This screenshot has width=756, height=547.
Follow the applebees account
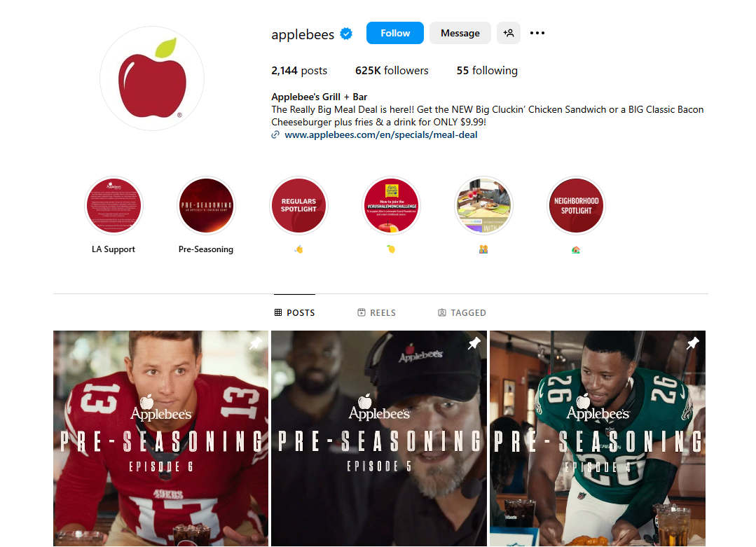pos(395,33)
